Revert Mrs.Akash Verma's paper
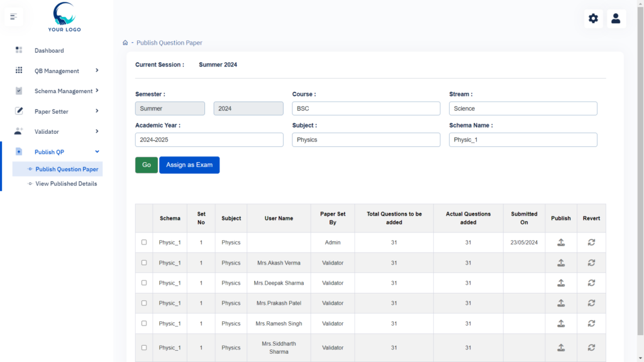Image resolution: width=644 pixels, height=362 pixels. 591,263
